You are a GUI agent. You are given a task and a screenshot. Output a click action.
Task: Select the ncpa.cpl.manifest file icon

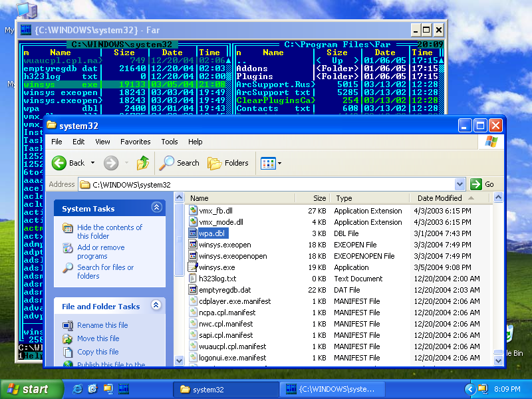click(193, 313)
